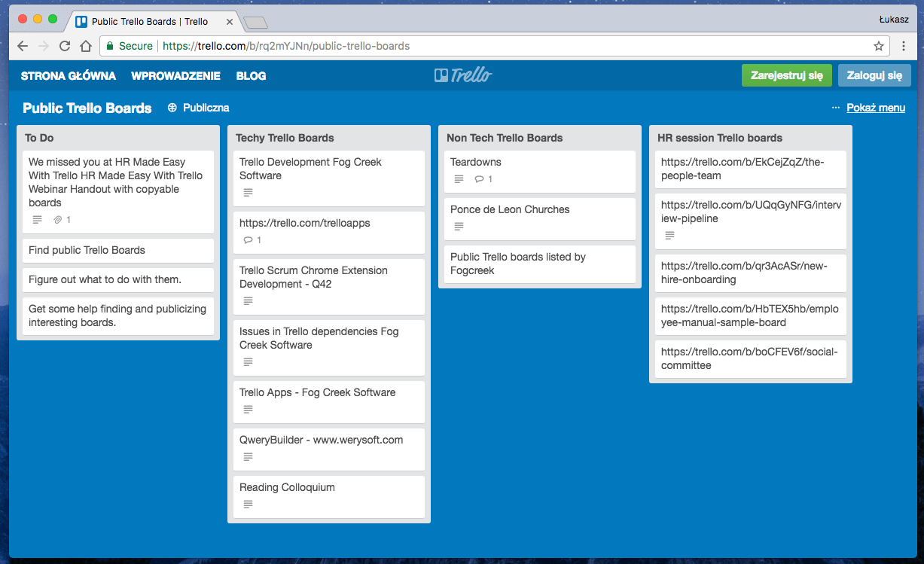This screenshot has height=564, width=924.
Task: Open a new browser tab
Action: point(255,23)
